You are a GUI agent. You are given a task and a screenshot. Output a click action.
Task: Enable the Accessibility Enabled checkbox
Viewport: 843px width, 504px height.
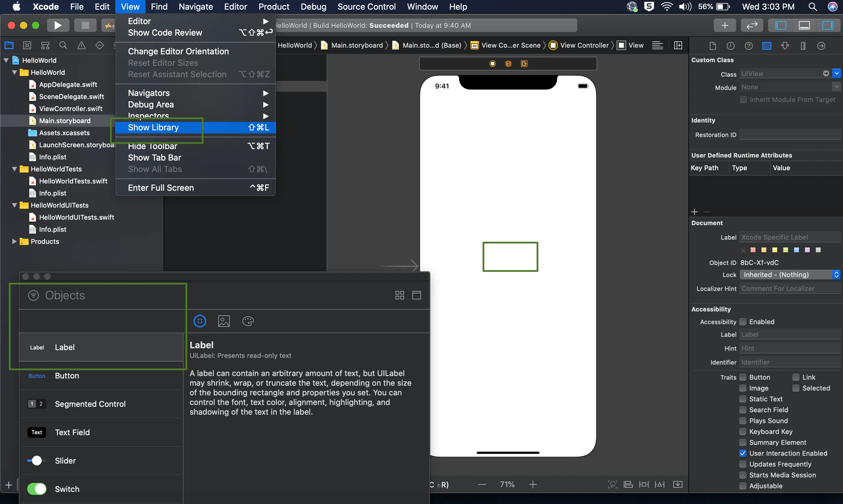pyautogui.click(x=743, y=322)
